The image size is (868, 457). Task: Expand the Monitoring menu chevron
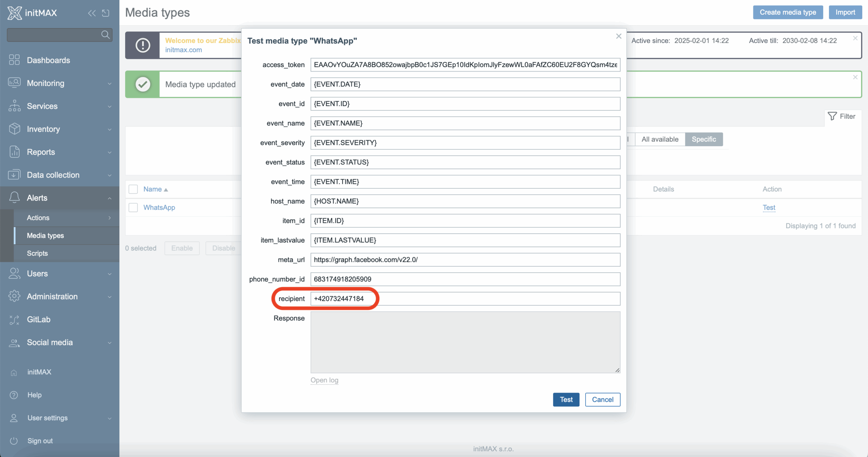pyautogui.click(x=110, y=83)
